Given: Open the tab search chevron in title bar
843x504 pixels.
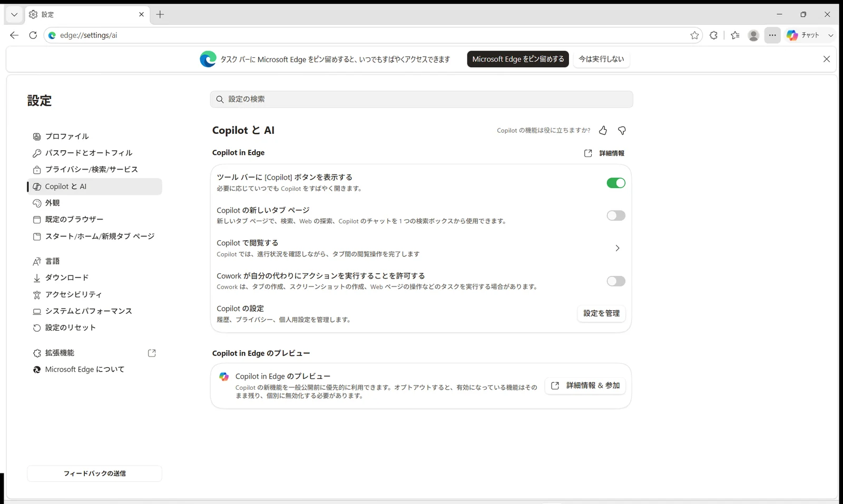Looking at the screenshot, I should 14,15.
